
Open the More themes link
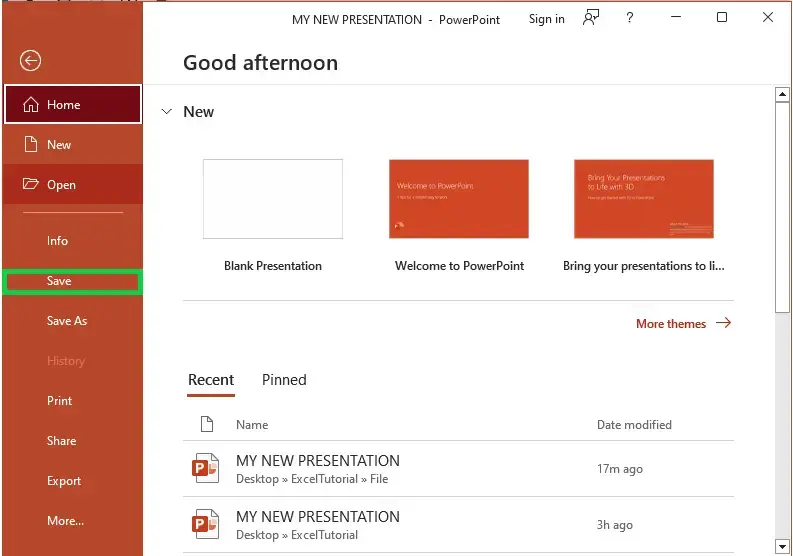click(671, 324)
